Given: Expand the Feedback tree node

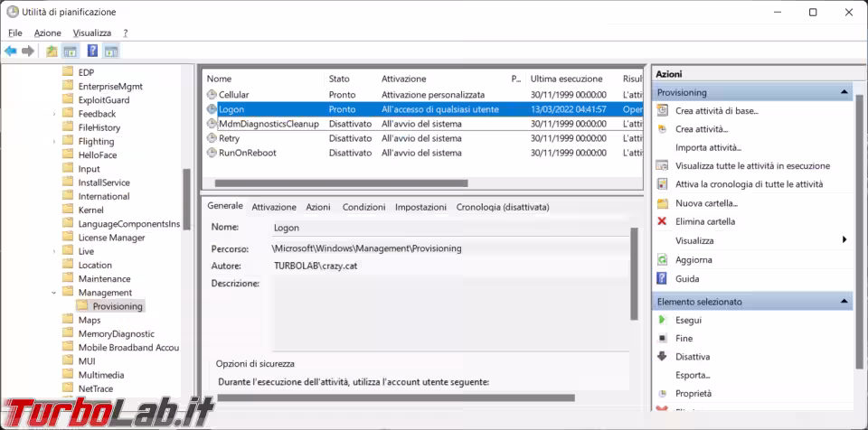Looking at the screenshot, I should tap(54, 114).
